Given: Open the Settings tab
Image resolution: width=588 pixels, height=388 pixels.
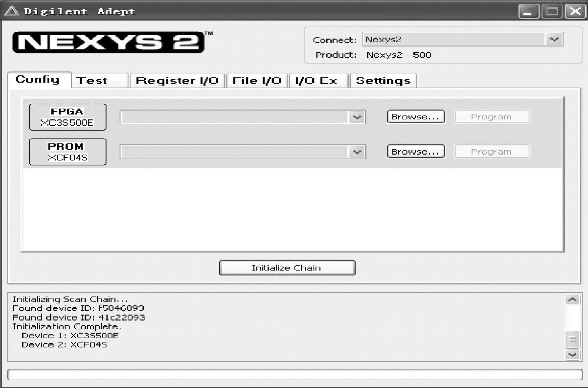Looking at the screenshot, I should 383,81.
